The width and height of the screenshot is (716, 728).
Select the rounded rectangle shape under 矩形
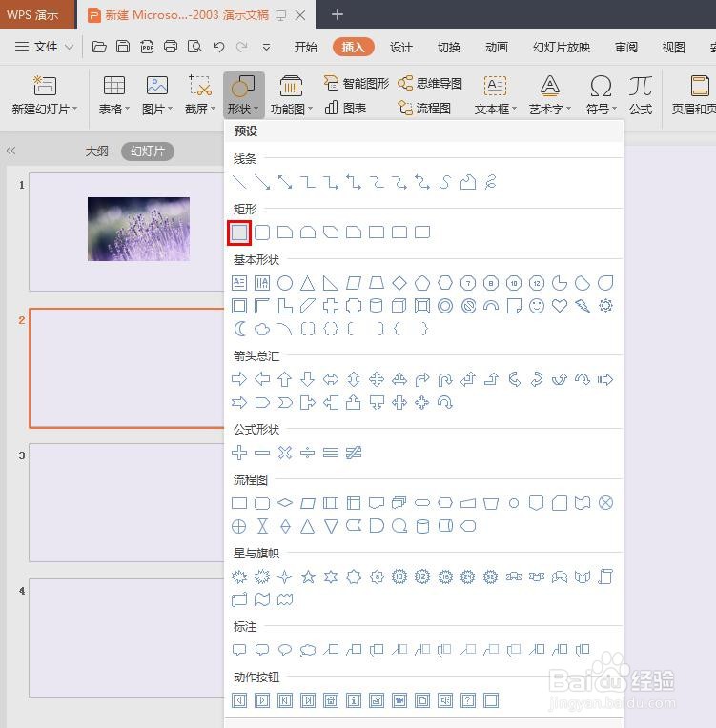[262, 233]
